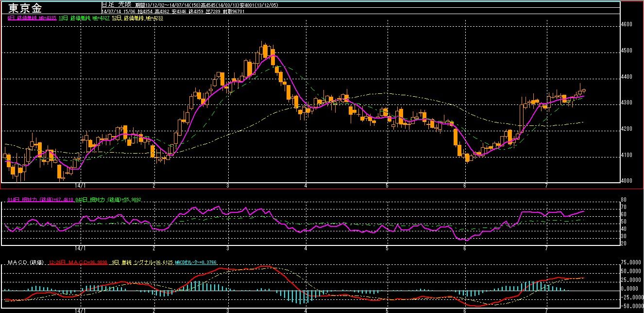This screenshot has width=644, height=313.
Task: Click the 14/1 date label under price chart
Action: 80,186
